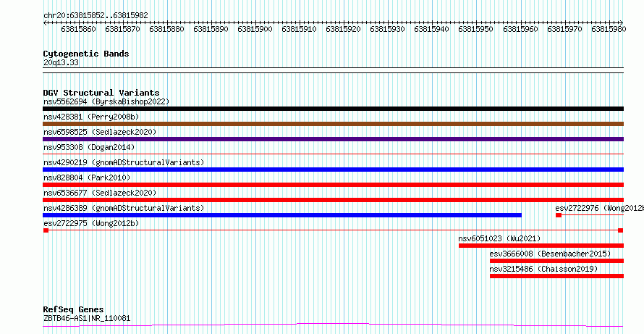Image resolution: width=644 pixels, height=334 pixels.
Task: Click ruler position 63815960
Action: tap(520, 29)
